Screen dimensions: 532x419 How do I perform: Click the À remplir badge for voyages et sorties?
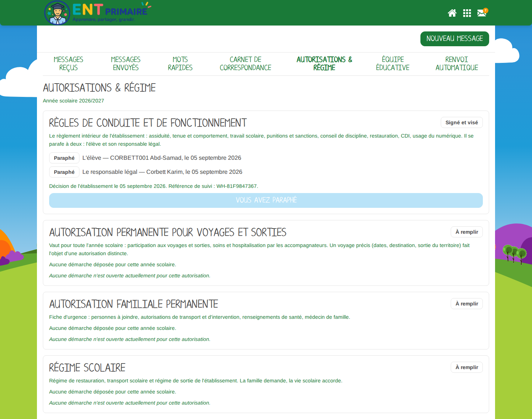pos(467,232)
